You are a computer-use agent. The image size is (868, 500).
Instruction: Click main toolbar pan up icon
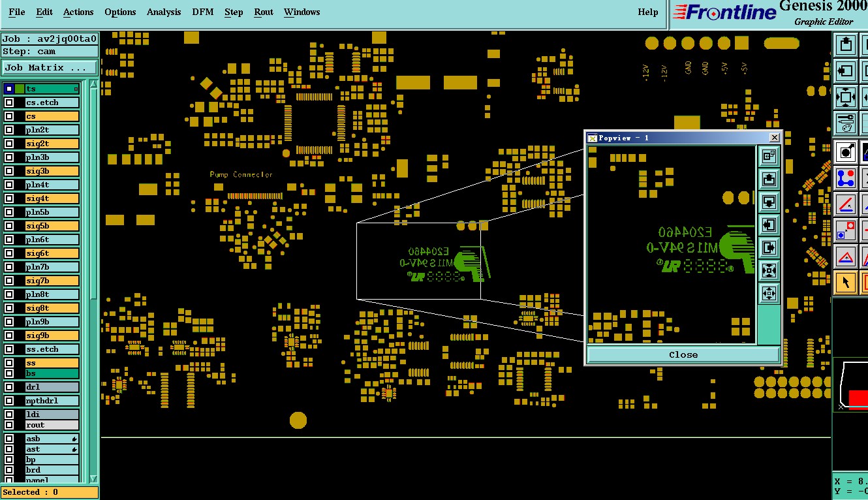(x=846, y=45)
